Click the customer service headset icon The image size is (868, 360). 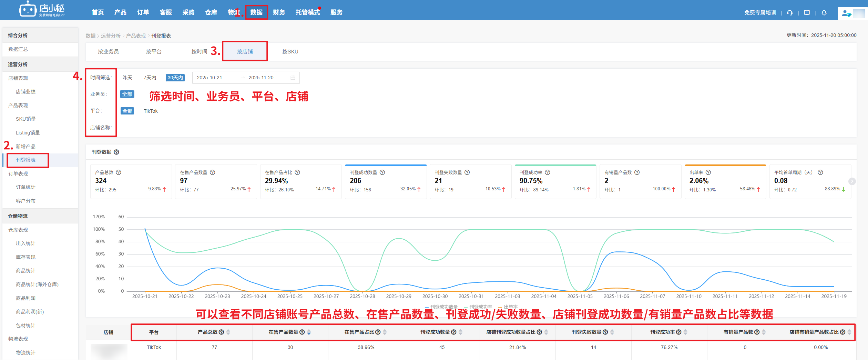click(x=790, y=13)
